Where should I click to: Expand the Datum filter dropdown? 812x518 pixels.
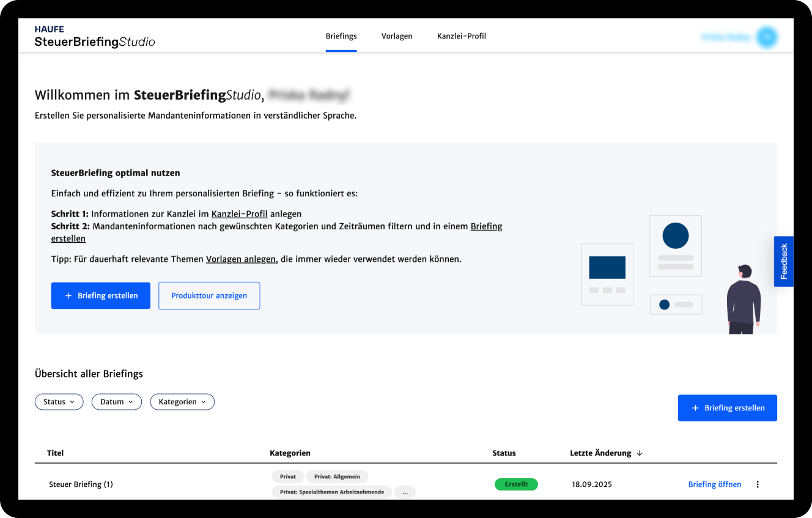click(x=117, y=402)
